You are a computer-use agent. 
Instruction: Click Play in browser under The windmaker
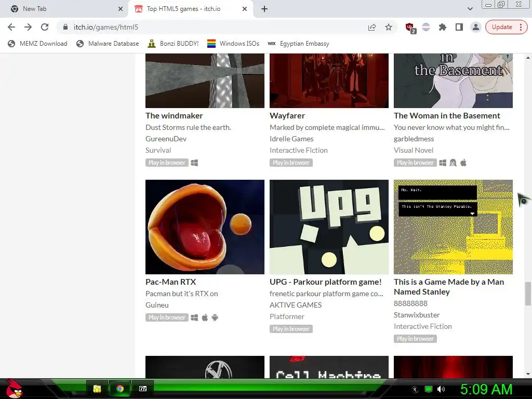(167, 163)
